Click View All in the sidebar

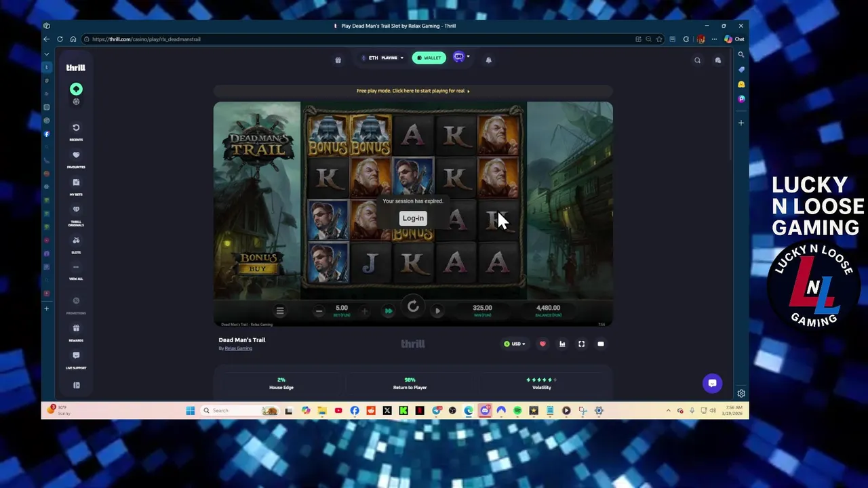click(76, 271)
